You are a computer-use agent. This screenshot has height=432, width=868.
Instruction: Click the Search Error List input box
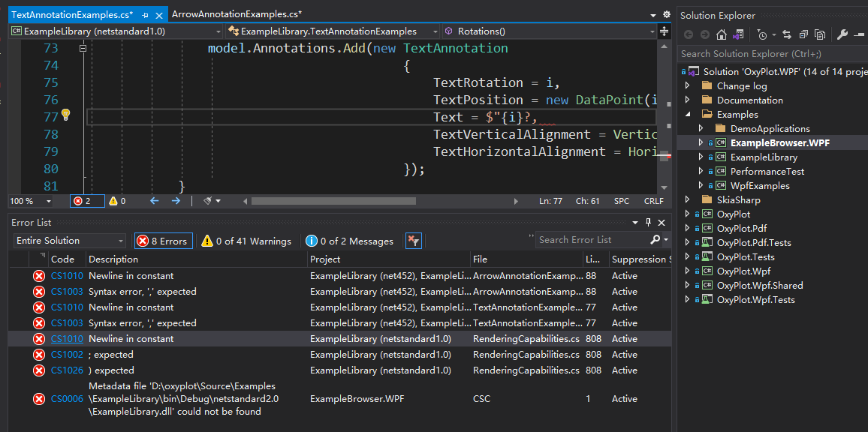pyautogui.click(x=591, y=240)
